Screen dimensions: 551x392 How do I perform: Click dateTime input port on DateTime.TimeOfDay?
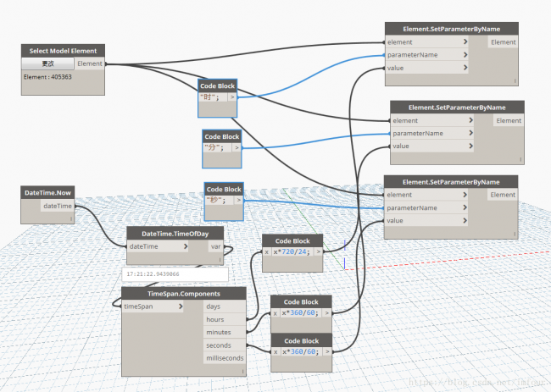[156, 246]
